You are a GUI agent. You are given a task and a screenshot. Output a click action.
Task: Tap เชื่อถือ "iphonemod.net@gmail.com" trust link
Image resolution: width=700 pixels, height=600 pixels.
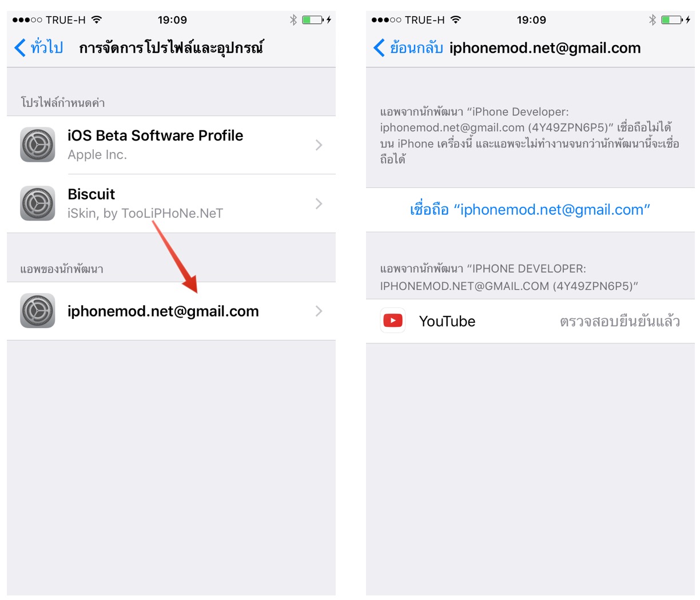530,210
